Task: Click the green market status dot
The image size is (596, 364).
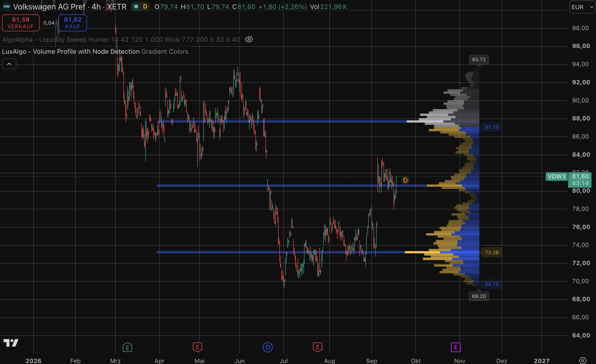Action: click(x=136, y=7)
